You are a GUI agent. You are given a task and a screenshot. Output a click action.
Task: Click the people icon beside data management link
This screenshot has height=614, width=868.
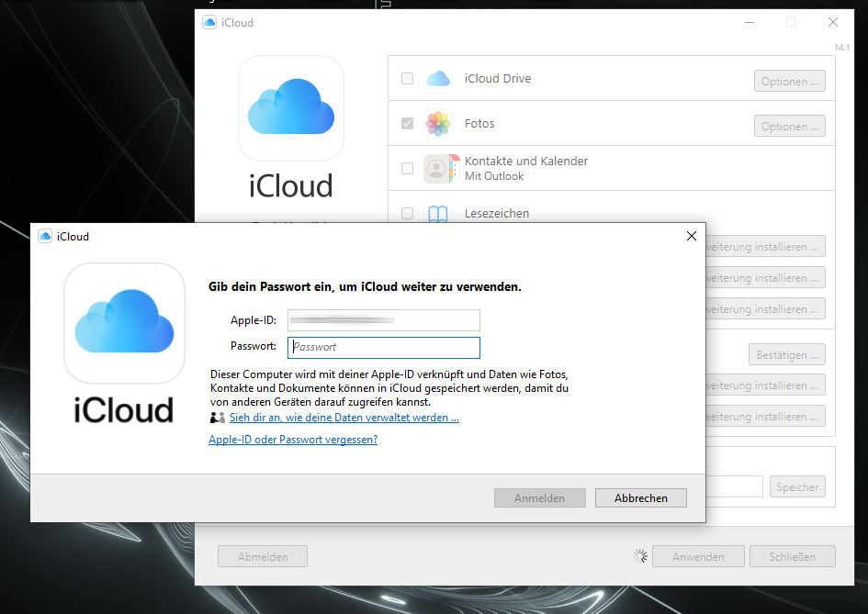(x=218, y=418)
